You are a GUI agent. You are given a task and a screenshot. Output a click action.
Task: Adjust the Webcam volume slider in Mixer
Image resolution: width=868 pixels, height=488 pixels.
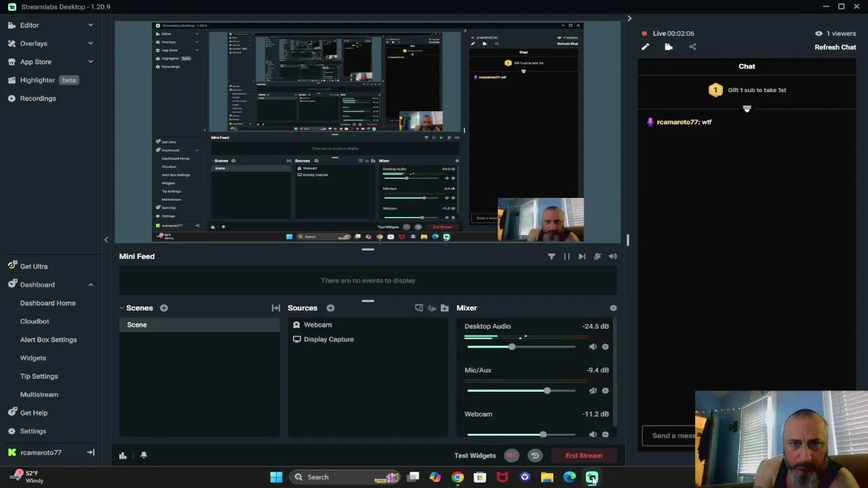[521, 434]
